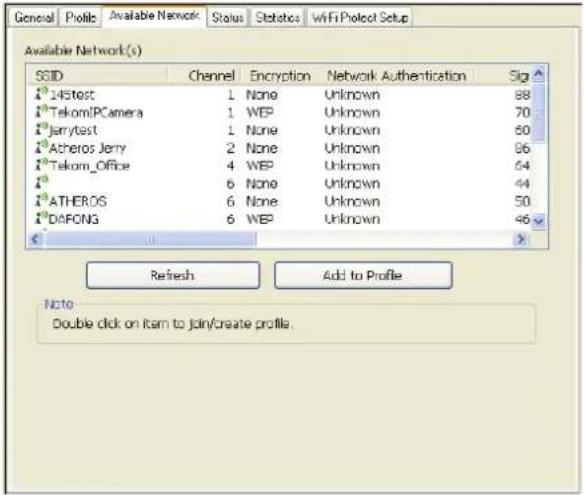This screenshot has width=584, height=495.
Task: Click signal value 44 of unnamed network
Action: point(522,184)
